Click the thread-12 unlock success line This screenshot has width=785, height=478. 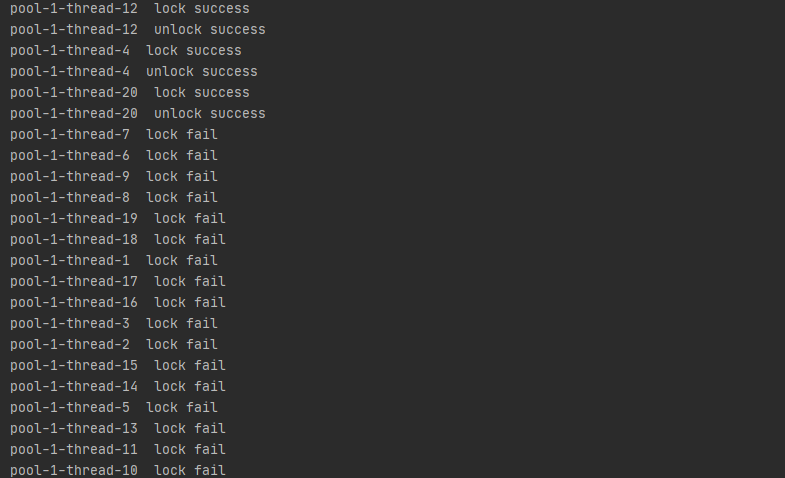click(138, 30)
